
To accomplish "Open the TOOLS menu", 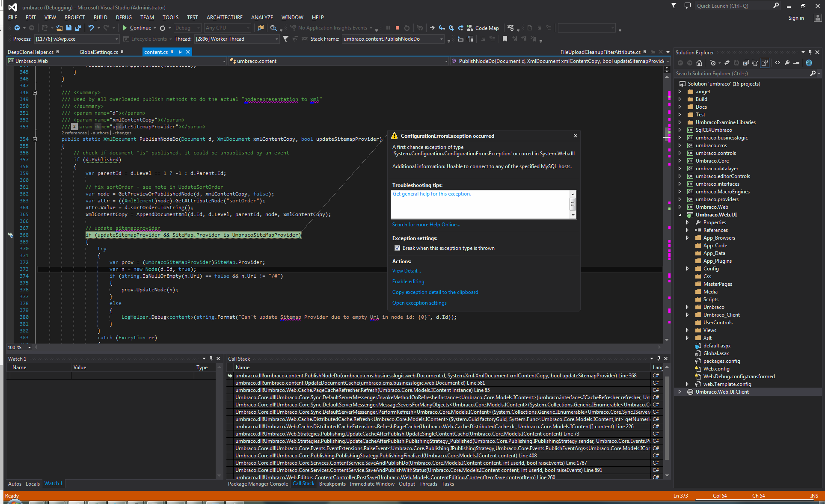I will pos(170,18).
